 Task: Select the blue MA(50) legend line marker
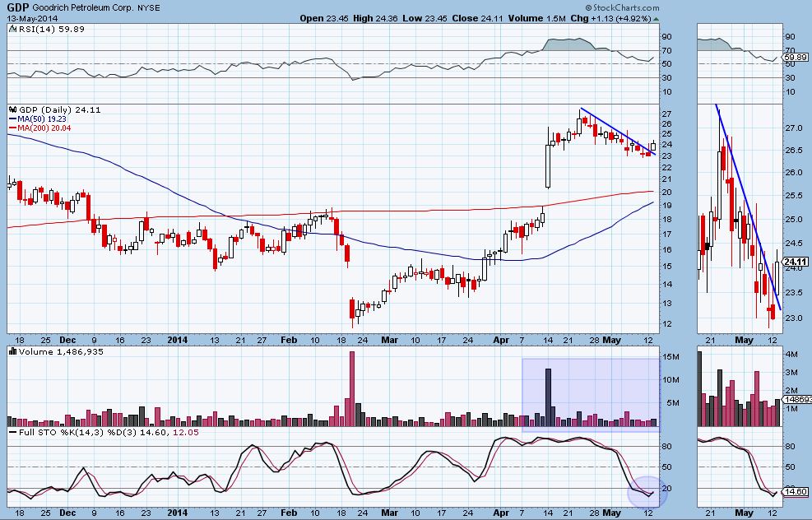[x=13, y=119]
